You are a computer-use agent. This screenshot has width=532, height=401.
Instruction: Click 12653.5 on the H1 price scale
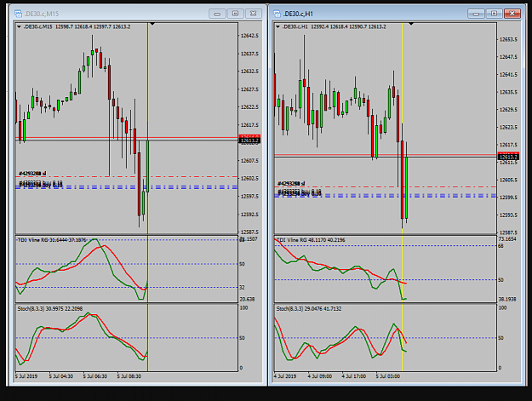(508, 39)
